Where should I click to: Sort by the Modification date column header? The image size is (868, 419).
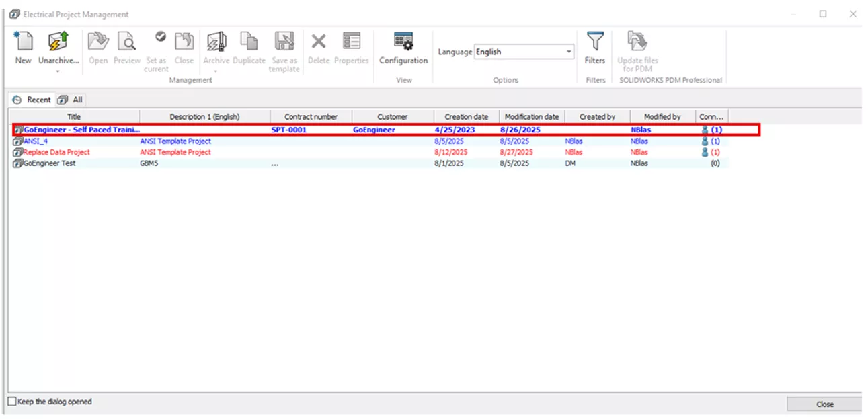[532, 116]
